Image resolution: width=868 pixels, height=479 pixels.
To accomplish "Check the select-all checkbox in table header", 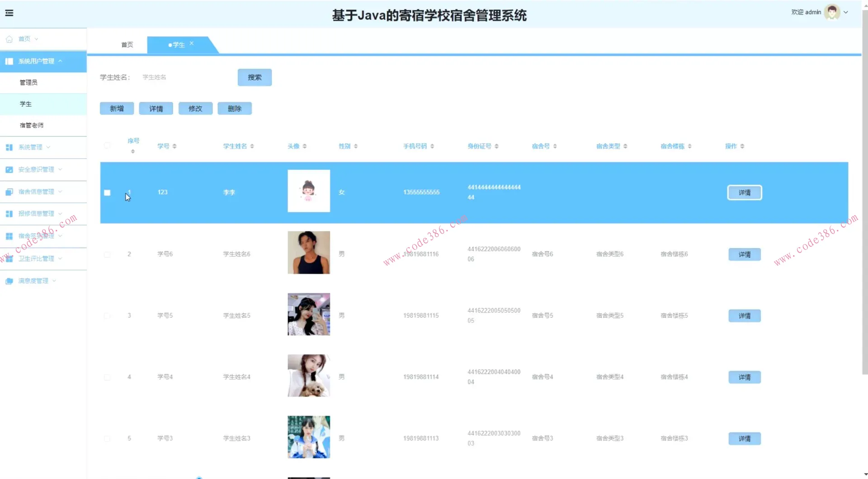I will point(107,146).
